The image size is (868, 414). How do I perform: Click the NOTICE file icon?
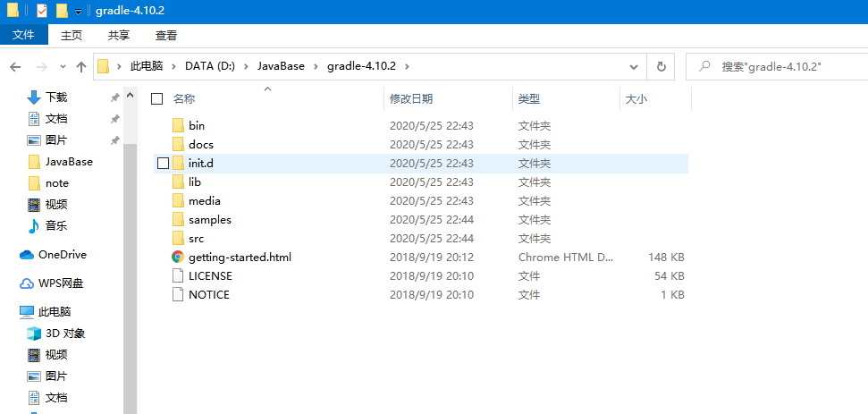pos(178,294)
